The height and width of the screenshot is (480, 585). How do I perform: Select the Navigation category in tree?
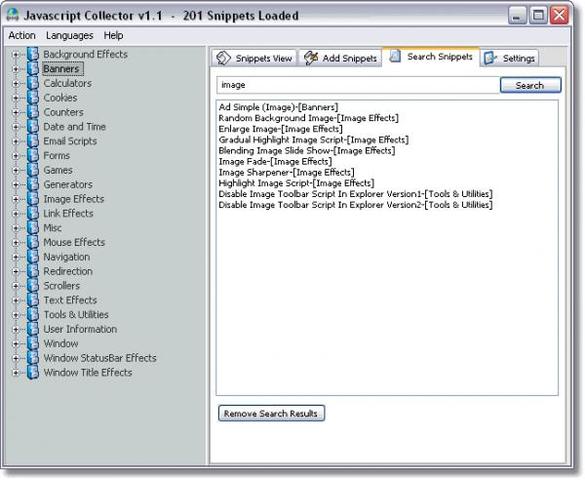tap(67, 257)
